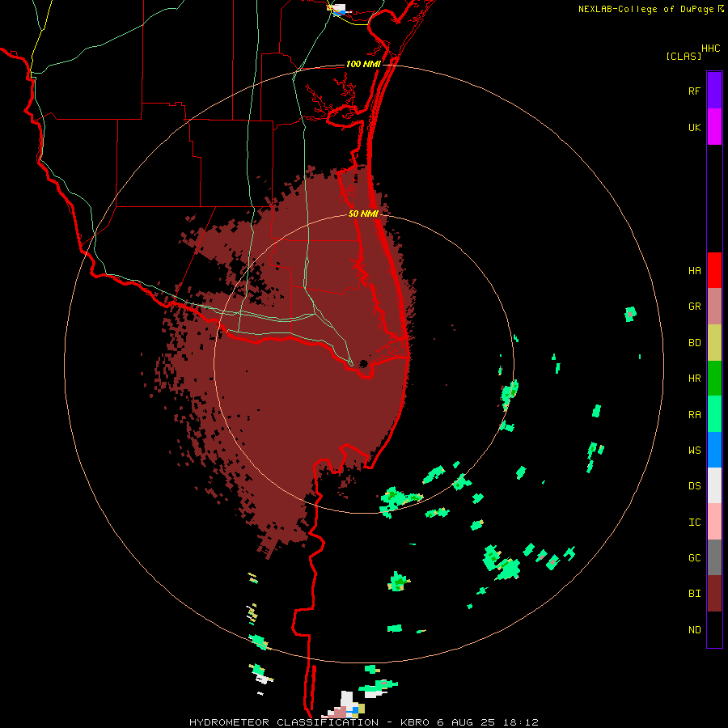Click the RF legend label
This screenshot has height=728, width=728.
tap(694, 91)
